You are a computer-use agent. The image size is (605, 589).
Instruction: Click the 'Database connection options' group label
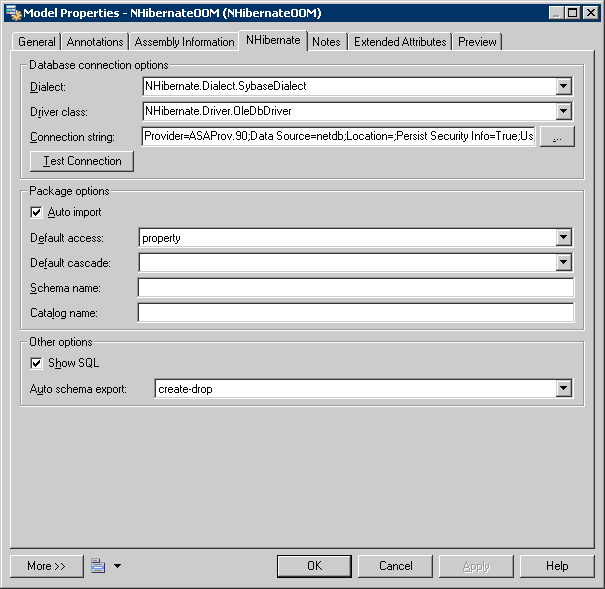(99, 65)
